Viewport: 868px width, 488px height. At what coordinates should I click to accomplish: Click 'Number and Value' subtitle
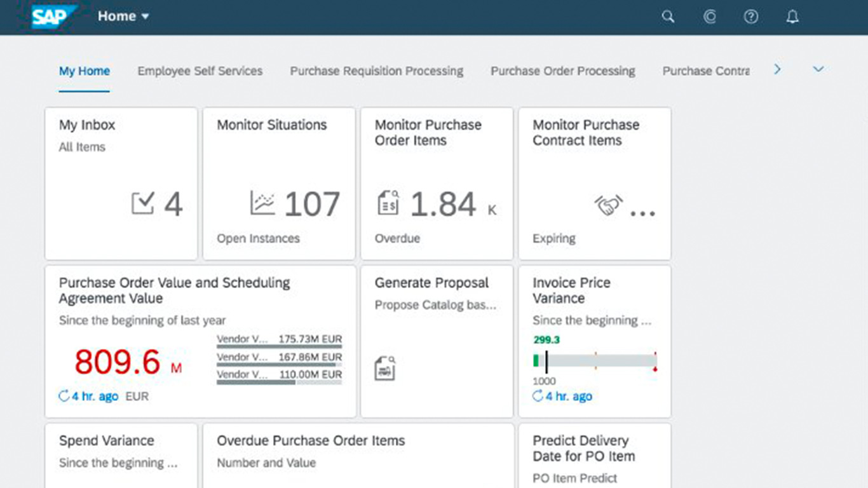[x=266, y=463]
